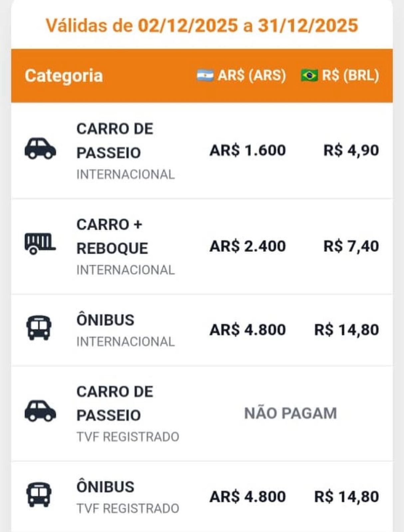Click the bus icon for Ônibus Internacional
Screen dimensions: 404x532
[x=39, y=328]
